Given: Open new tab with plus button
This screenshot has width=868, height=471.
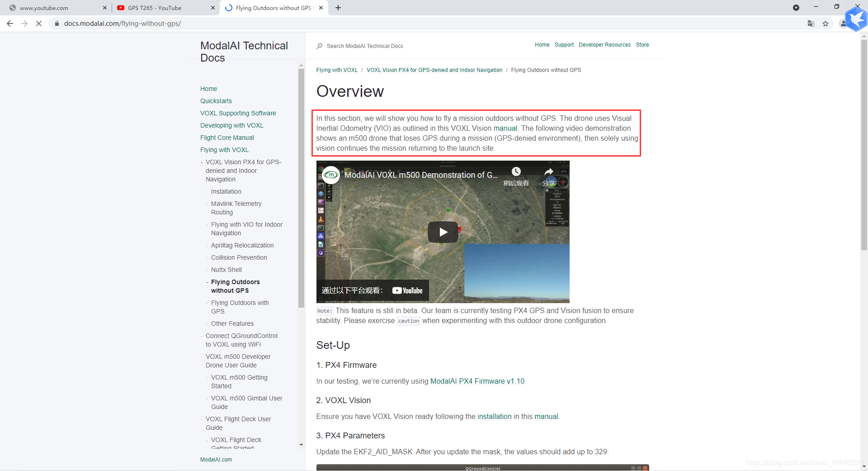Looking at the screenshot, I should click(338, 8).
